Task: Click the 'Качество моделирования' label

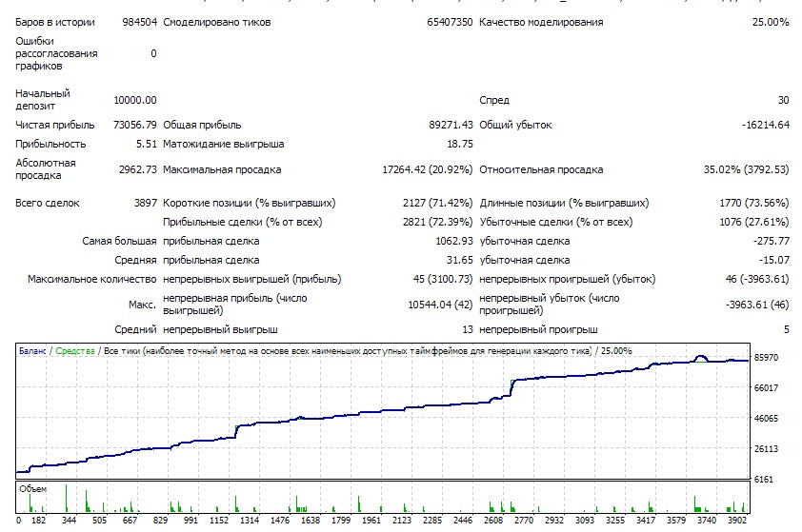Action: [541, 22]
